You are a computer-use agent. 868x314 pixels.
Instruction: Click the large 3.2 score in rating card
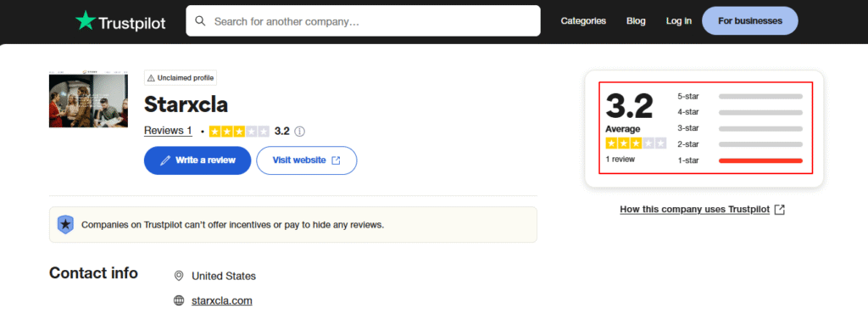(630, 106)
